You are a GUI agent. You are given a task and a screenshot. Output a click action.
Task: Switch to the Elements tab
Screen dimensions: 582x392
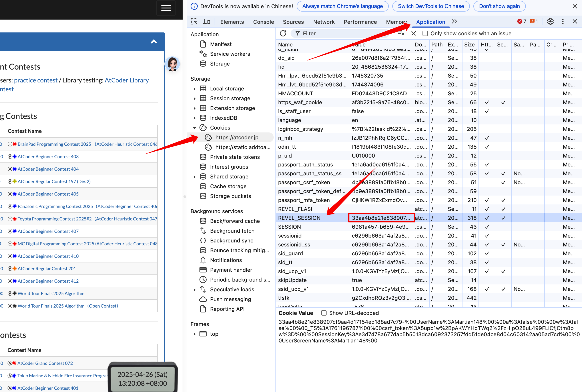coord(232,22)
